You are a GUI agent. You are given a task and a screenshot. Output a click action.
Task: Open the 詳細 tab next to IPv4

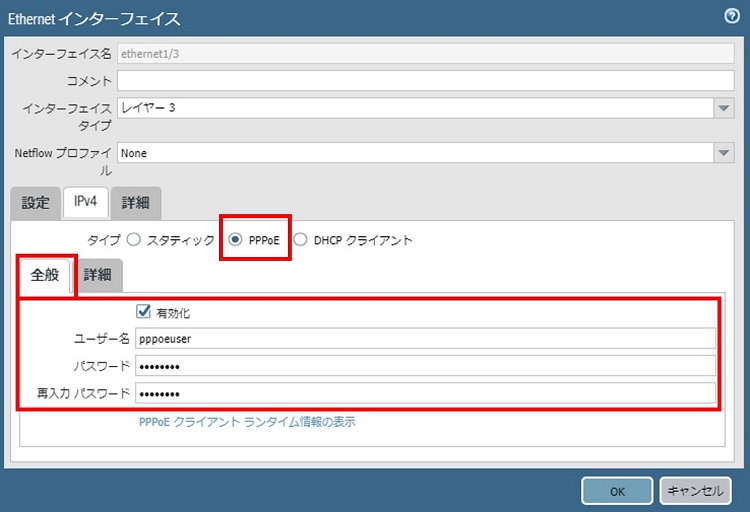[135, 202]
